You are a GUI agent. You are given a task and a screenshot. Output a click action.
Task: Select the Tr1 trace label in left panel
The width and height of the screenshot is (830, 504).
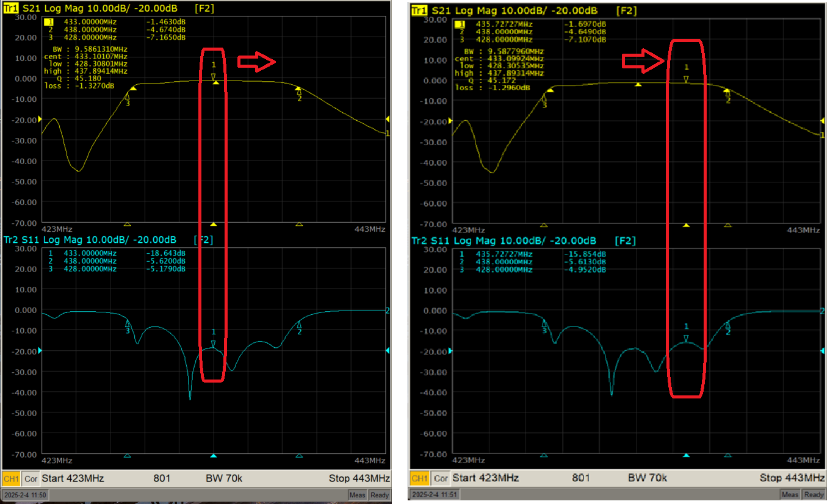(11, 9)
